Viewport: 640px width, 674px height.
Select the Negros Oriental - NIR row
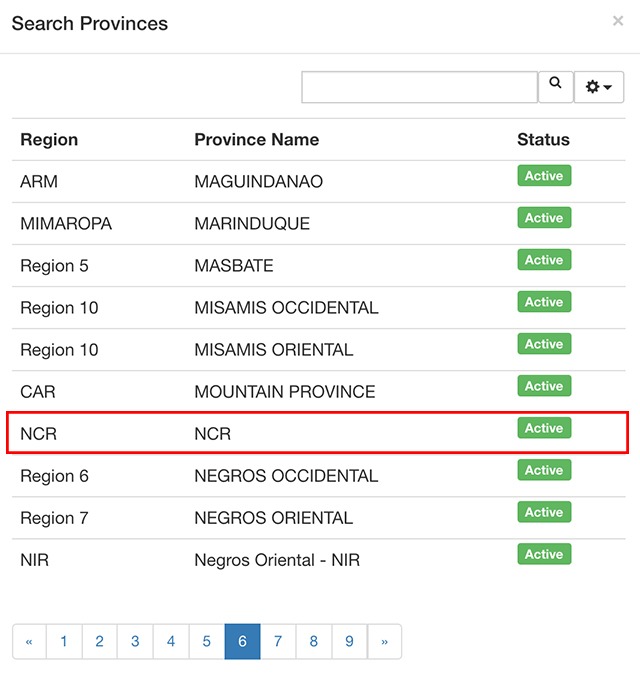click(318, 560)
